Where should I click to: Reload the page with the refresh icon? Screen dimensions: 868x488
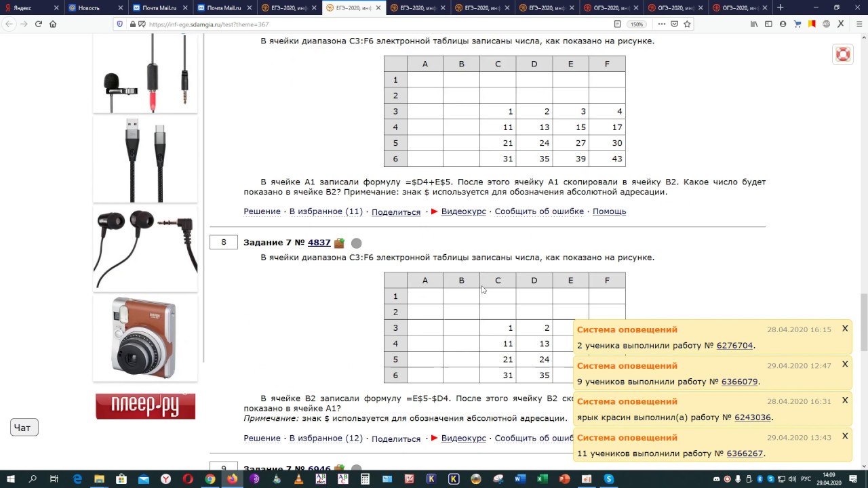(x=38, y=24)
